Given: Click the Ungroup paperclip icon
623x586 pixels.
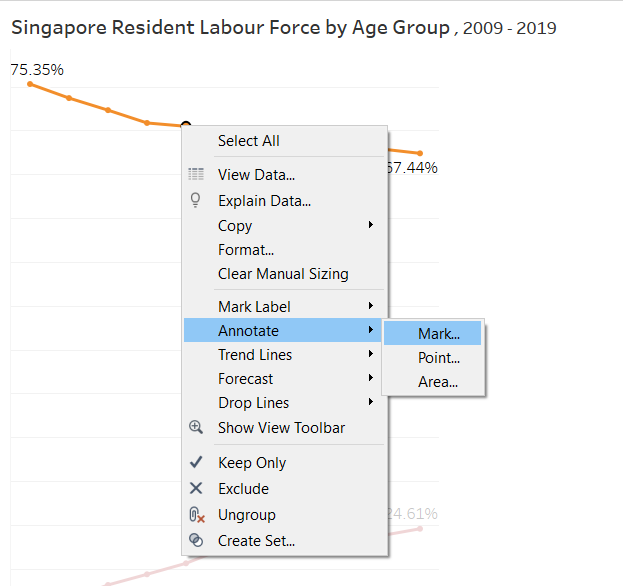Looking at the screenshot, I should [196, 515].
